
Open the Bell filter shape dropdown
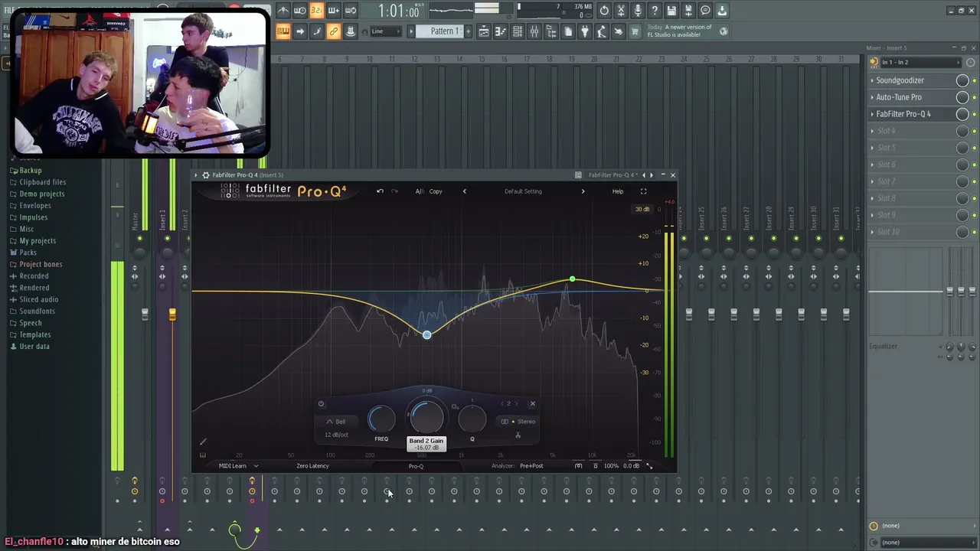tap(336, 422)
